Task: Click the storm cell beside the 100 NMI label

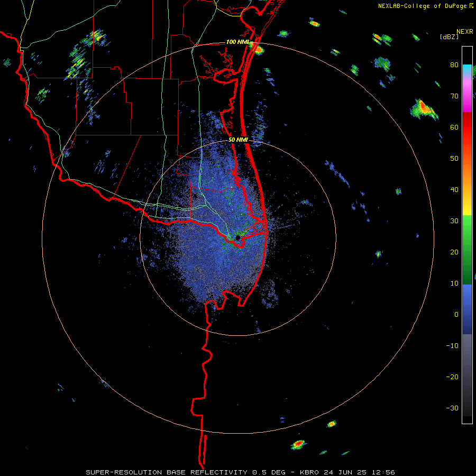Action: 257,48
